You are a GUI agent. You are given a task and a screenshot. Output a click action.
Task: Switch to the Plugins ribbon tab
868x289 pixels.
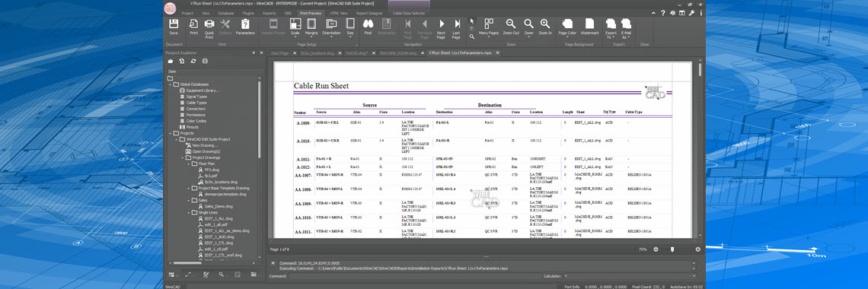click(x=248, y=12)
